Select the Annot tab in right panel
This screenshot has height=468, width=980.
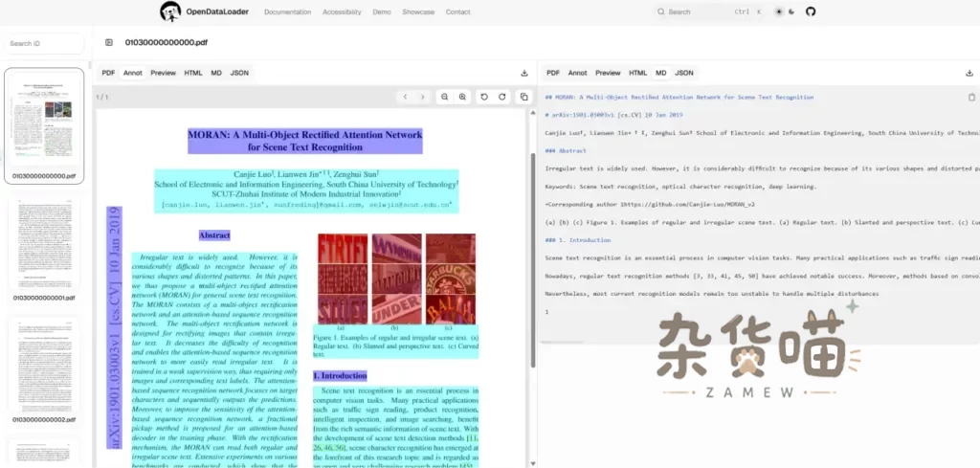(x=577, y=73)
